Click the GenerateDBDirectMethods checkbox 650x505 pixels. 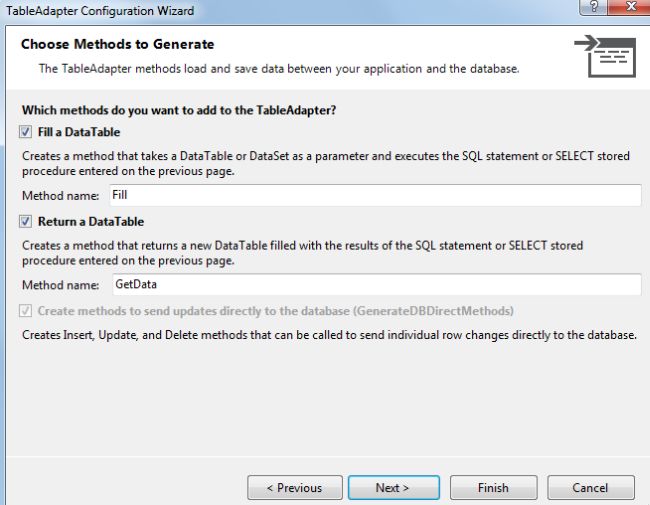25,311
